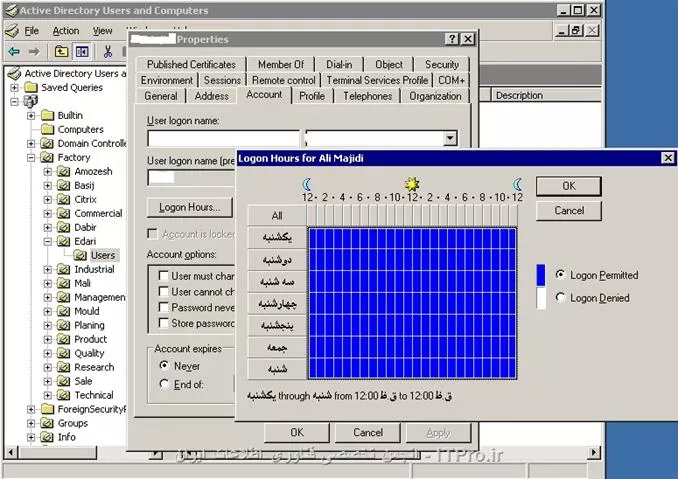This screenshot has height=479, width=678.
Task: Click in the User logon name field
Action: click(223, 138)
